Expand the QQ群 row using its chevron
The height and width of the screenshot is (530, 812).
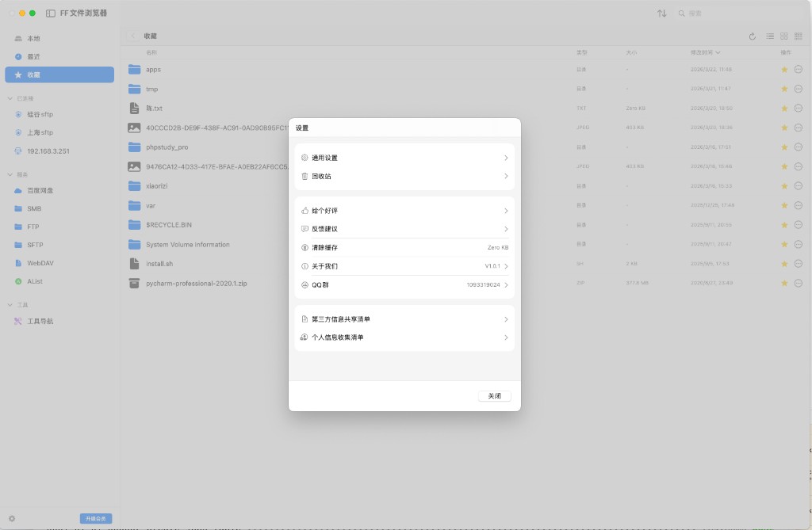pyautogui.click(x=506, y=284)
